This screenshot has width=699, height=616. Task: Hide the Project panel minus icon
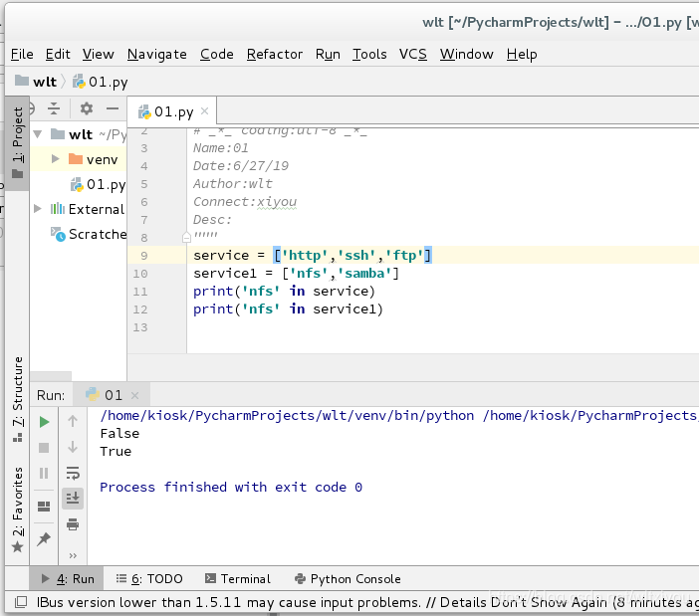pyautogui.click(x=113, y=108)
